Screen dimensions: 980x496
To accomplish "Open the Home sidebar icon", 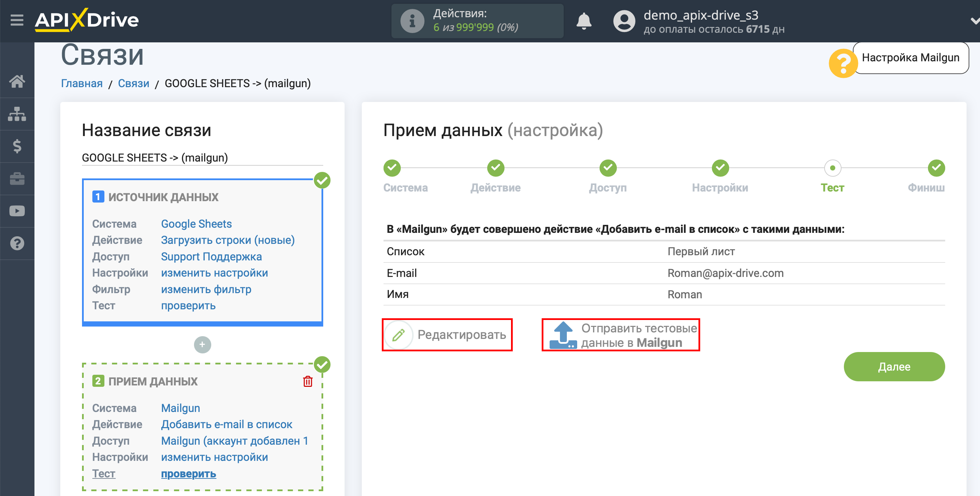I will (17, 81).
